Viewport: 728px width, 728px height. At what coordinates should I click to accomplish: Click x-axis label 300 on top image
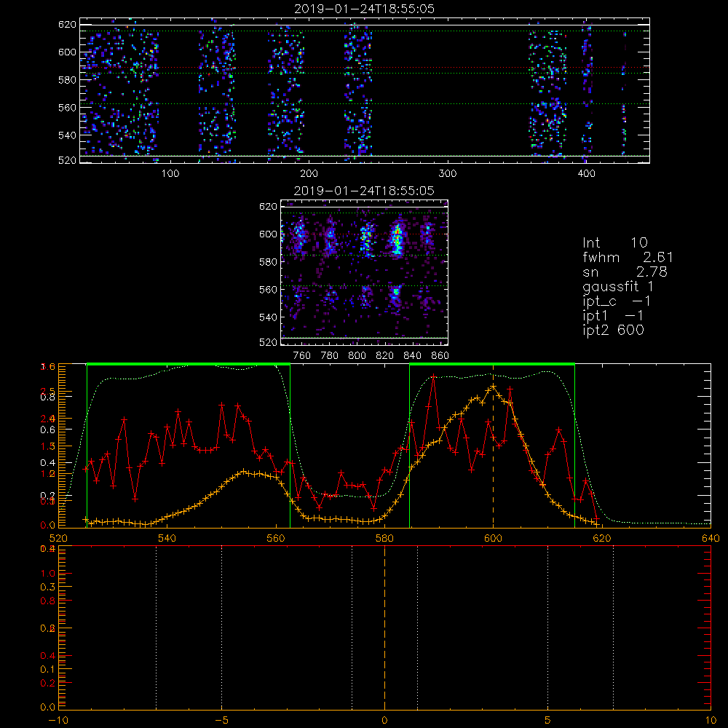[448, 174]
